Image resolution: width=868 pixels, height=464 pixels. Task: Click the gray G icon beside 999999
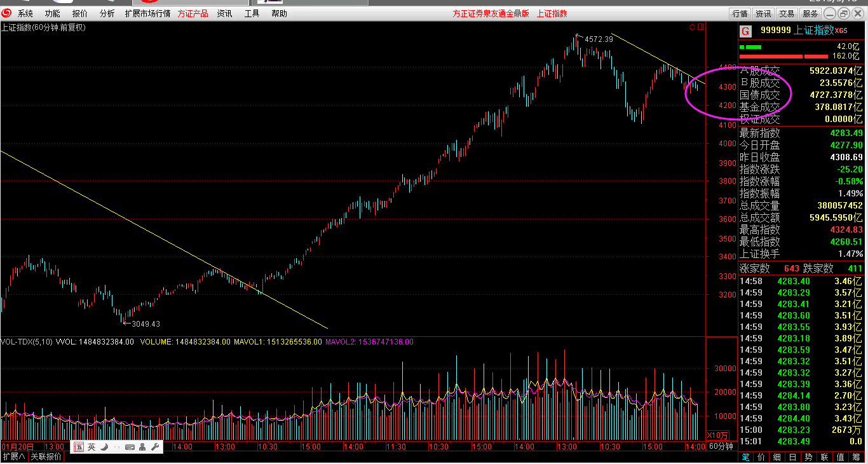745,31
